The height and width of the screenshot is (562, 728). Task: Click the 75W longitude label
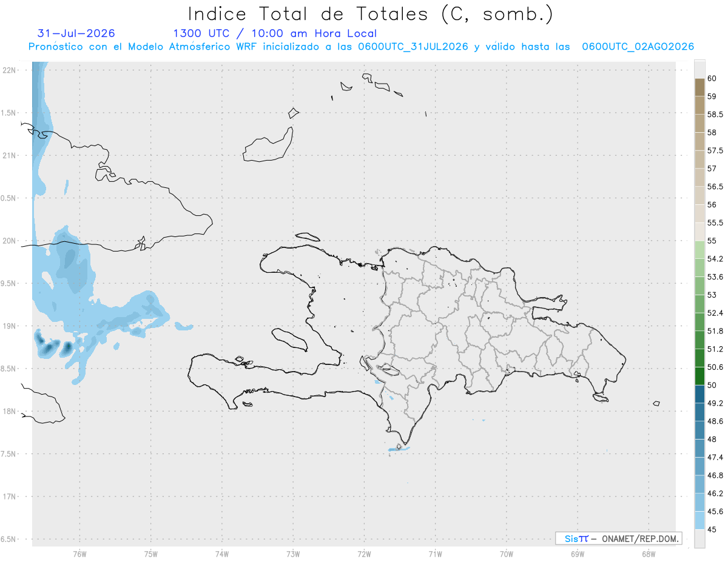coord(151,554)
